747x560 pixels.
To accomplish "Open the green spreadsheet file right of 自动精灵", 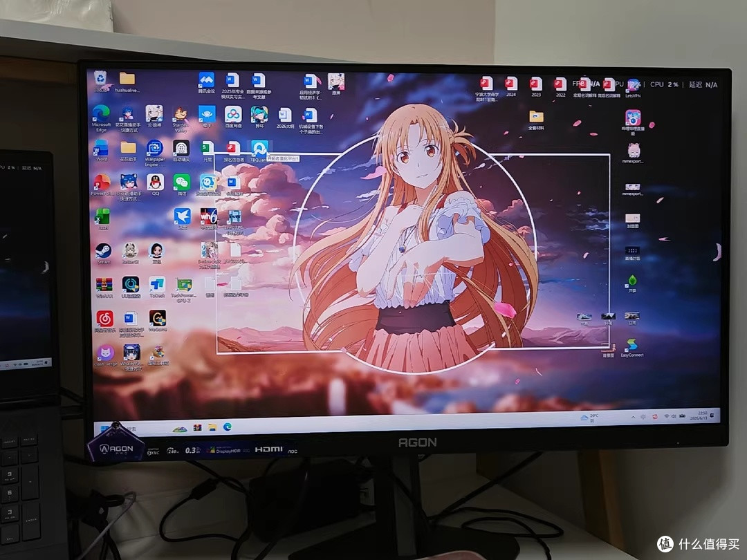I will [207, 151].
